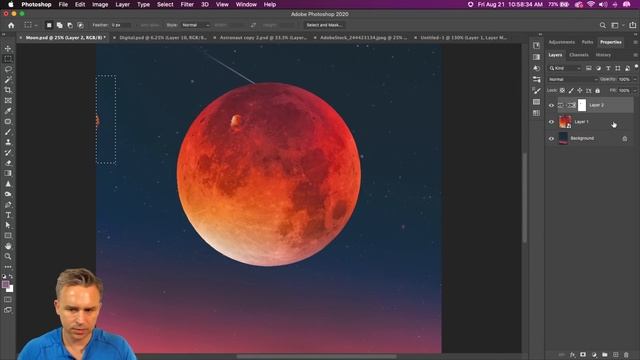640x360 pixels.
Task: Select the Eyedropper tool
Action: pyautogui.click(x=8, y=111)
